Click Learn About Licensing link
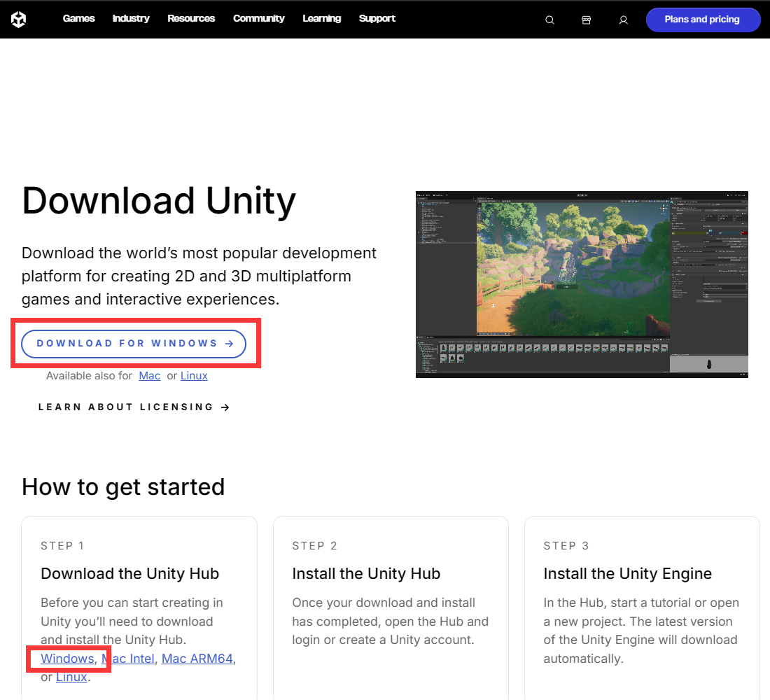 coord(134,407)
